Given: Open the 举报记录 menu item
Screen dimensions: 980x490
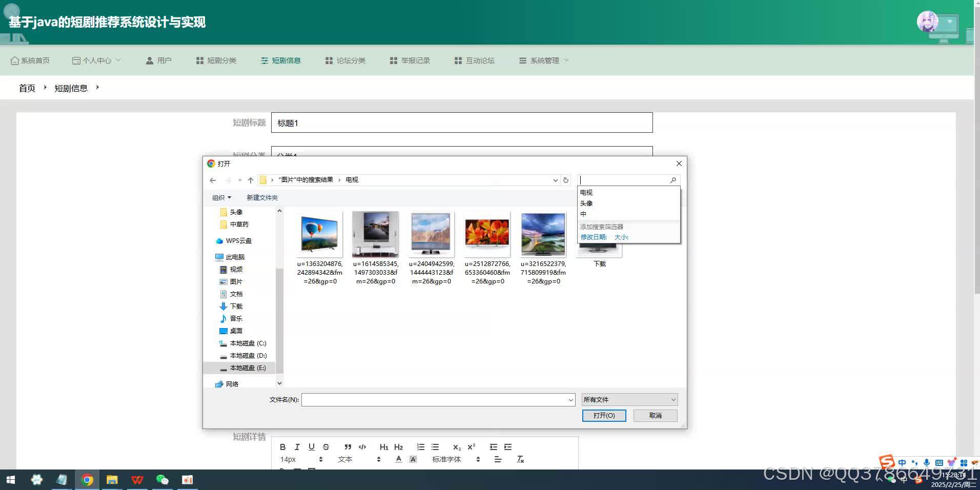Looking at the screenshot, I should pyautogui.click(x=410, y=60).
